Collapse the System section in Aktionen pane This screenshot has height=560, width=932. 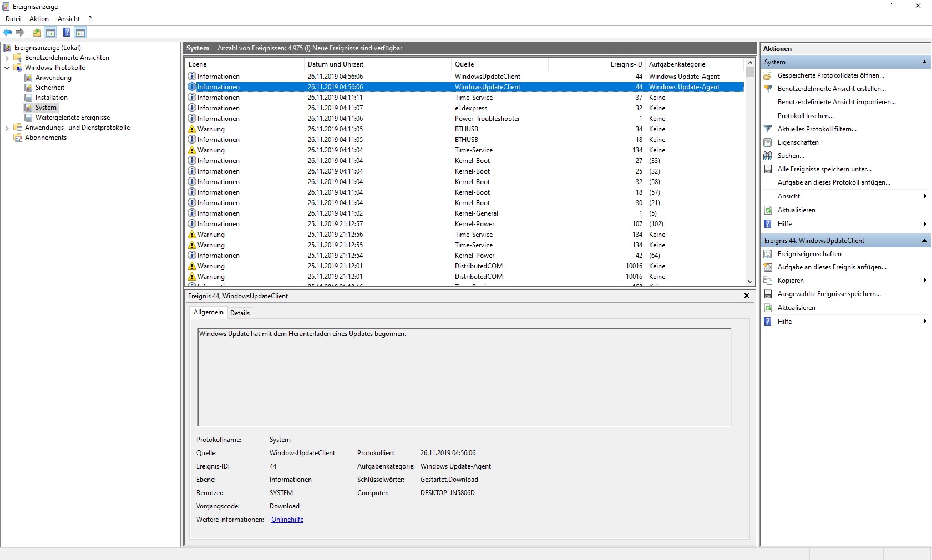[x=924, y=62]
